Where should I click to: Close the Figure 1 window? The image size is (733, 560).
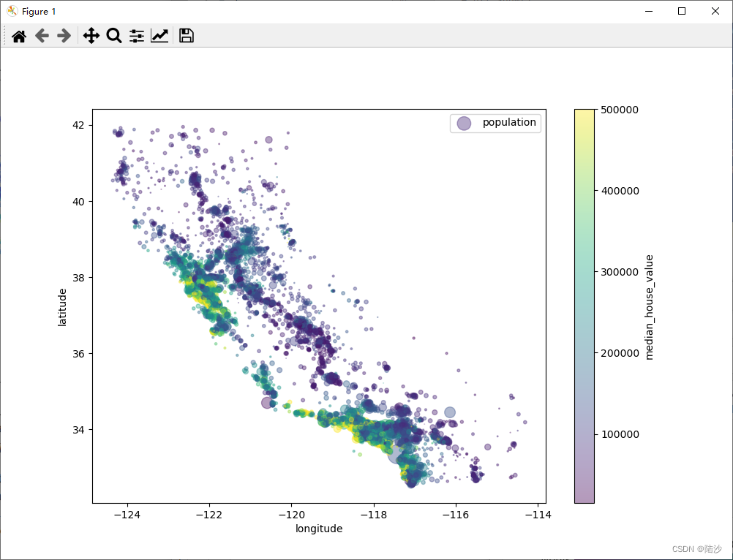tap(715, 11)
